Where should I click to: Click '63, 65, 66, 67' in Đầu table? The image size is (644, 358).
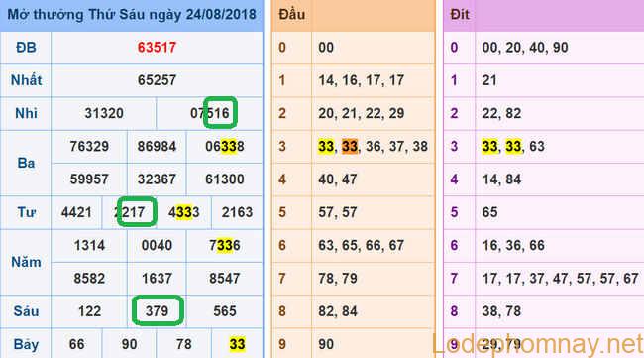click(362, 245)
